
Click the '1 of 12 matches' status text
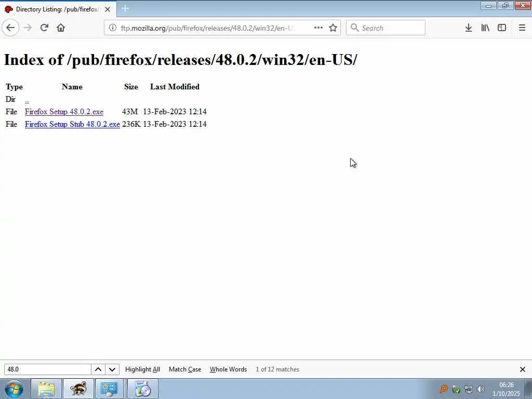pyautogui.click(x=277, y=369)
